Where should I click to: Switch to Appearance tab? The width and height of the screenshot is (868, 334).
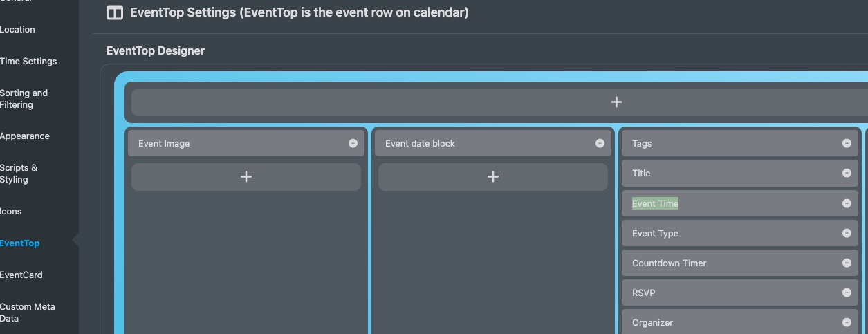(25, 136)
